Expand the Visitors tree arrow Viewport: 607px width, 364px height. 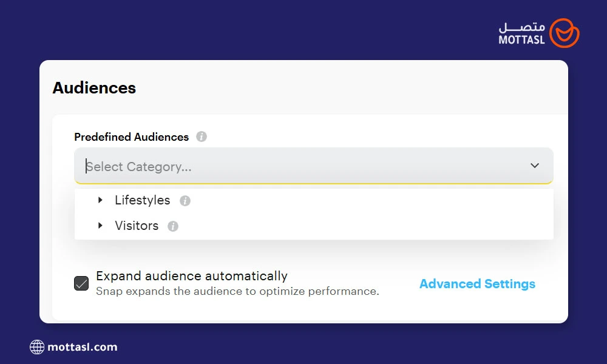pyautogui.click(x=101, y=226)
